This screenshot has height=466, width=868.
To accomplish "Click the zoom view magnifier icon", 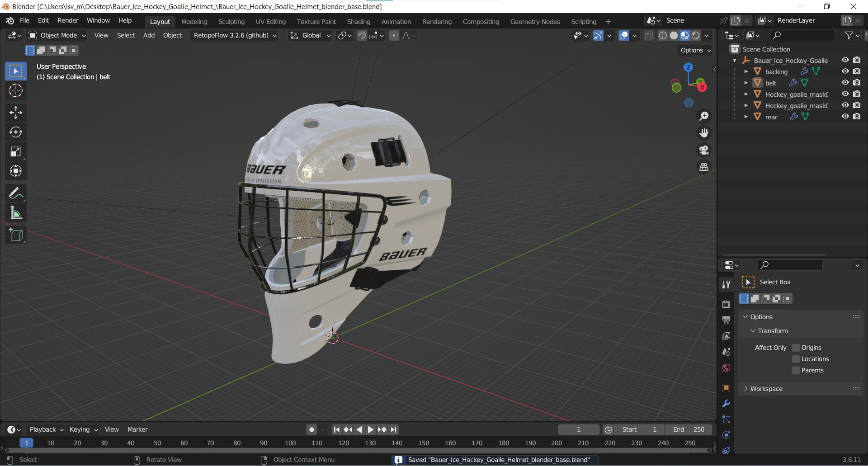I will click(704, 116).
